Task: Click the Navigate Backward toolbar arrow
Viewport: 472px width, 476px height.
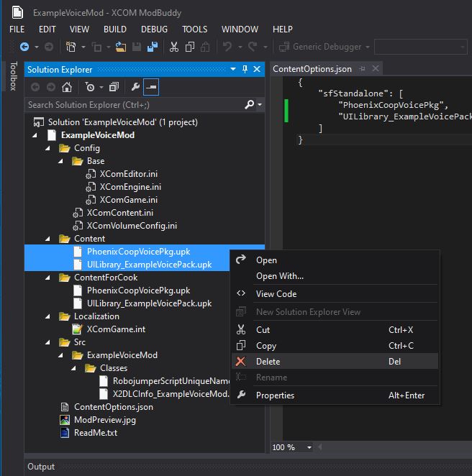Action: (24, 47)
